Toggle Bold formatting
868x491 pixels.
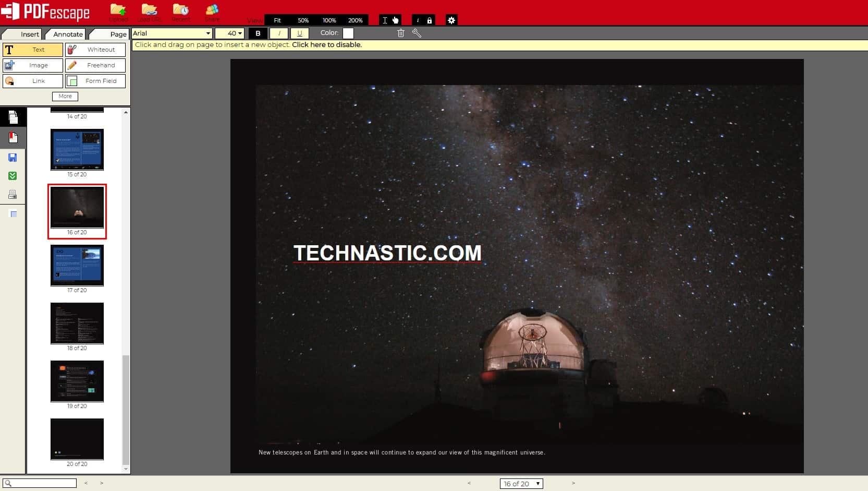coord(258,33)
